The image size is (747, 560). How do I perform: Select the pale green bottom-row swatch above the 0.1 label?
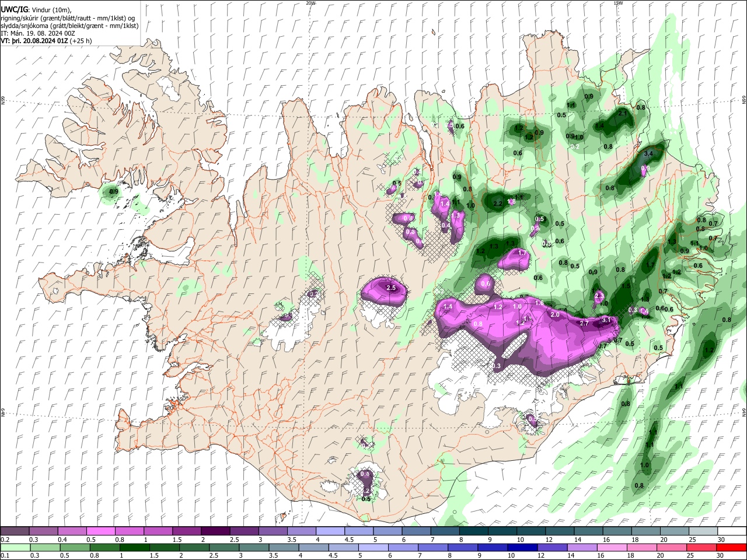(x=15, y=547)
